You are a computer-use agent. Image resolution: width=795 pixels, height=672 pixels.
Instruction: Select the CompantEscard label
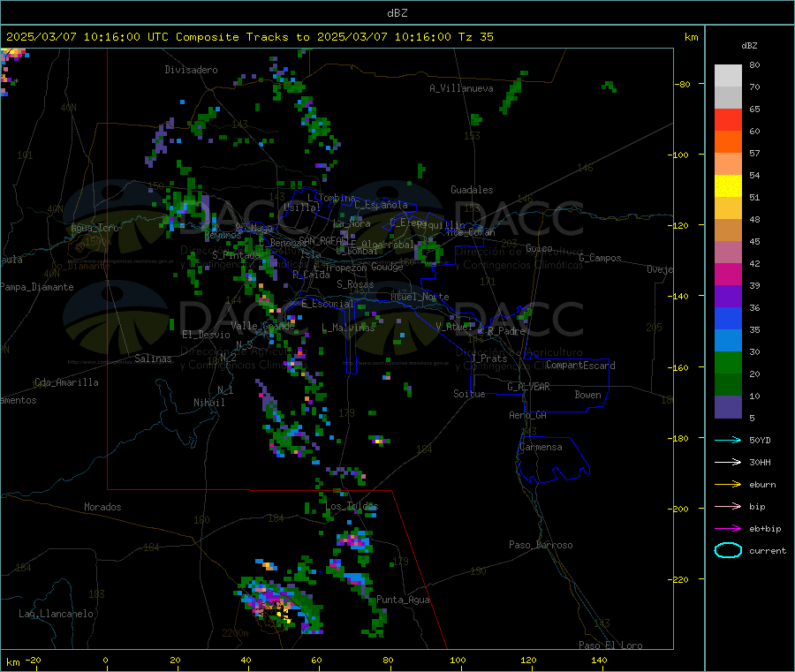pos(580,365)
